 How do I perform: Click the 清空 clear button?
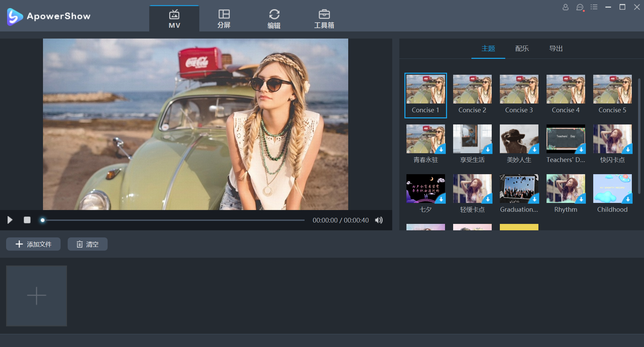(88, 244)
